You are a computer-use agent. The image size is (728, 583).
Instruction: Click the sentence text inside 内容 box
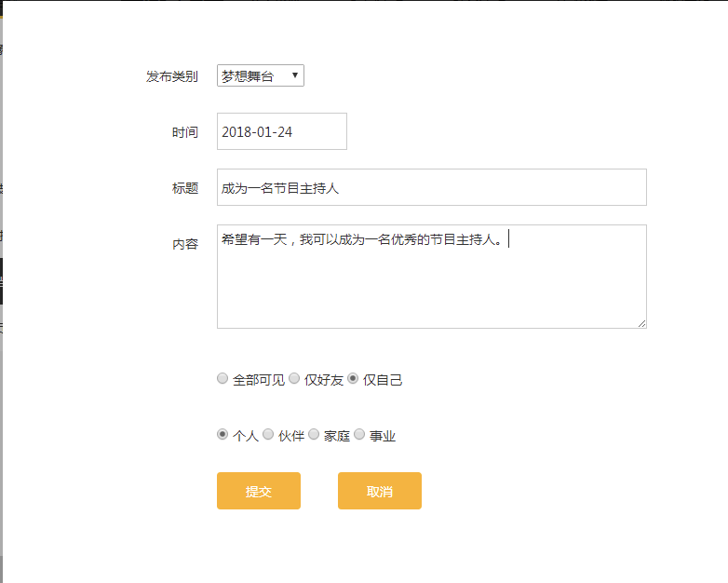(361, 240)
